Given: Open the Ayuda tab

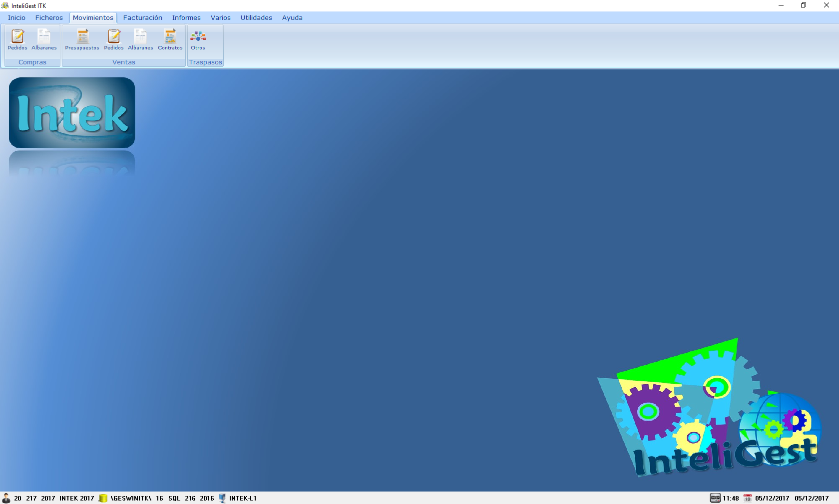Looking at the screenshot, I should pos(292,17).
